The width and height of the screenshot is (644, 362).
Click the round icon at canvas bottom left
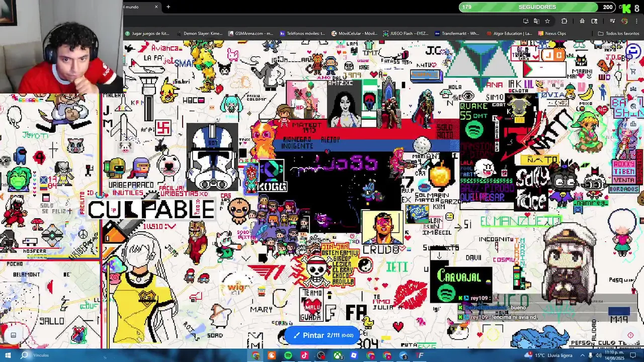click(x=14, y=335)
